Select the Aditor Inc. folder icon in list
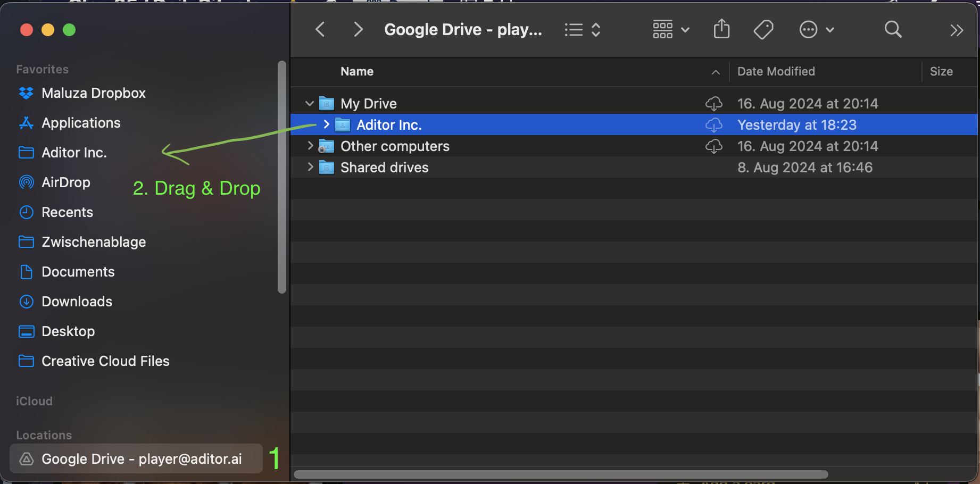The height and width of the screenshot is (484, 980). point(342,124)
